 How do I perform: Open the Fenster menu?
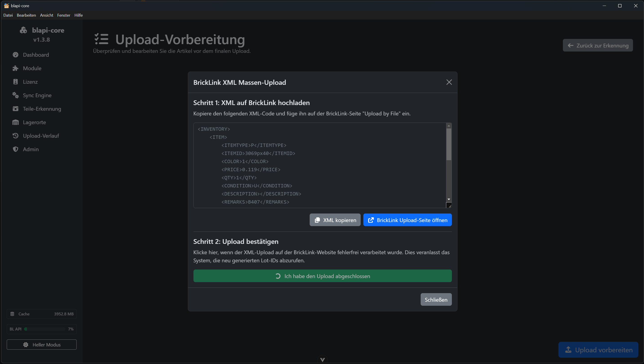coord(64,15)
